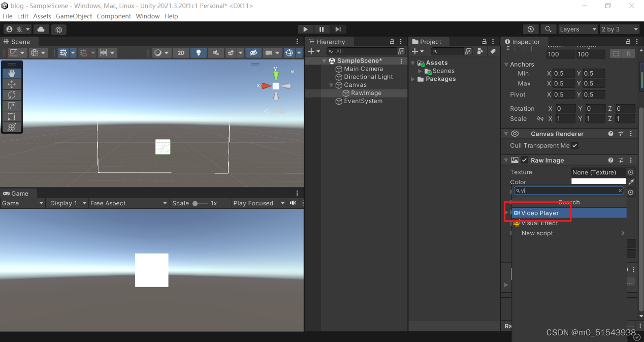The image size is (644, 342).
Task: Open the Free Aspect resolution dropdown
Action: coord(128,203)
